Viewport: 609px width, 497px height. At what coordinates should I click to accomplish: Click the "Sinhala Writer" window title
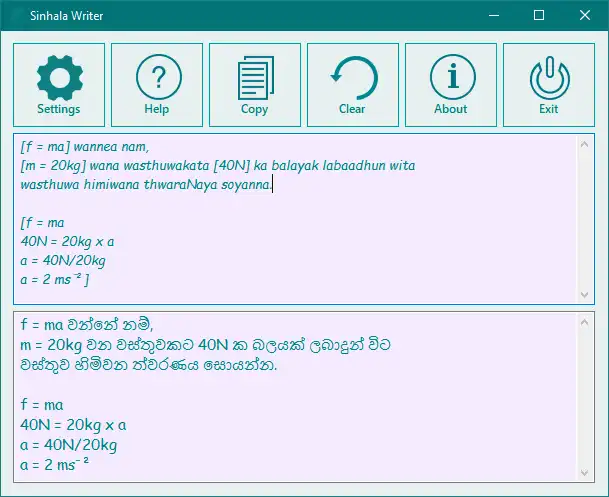(66, 16)
